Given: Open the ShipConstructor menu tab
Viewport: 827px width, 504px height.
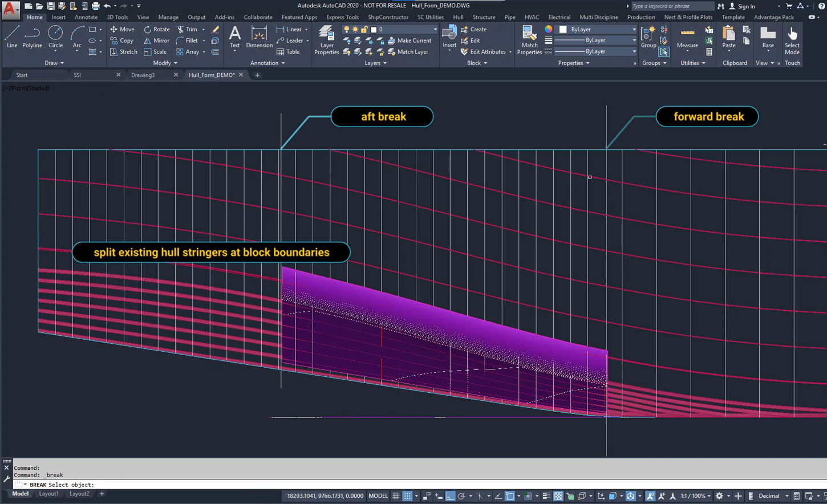Looking at the screenshot, I should [388, 17].
